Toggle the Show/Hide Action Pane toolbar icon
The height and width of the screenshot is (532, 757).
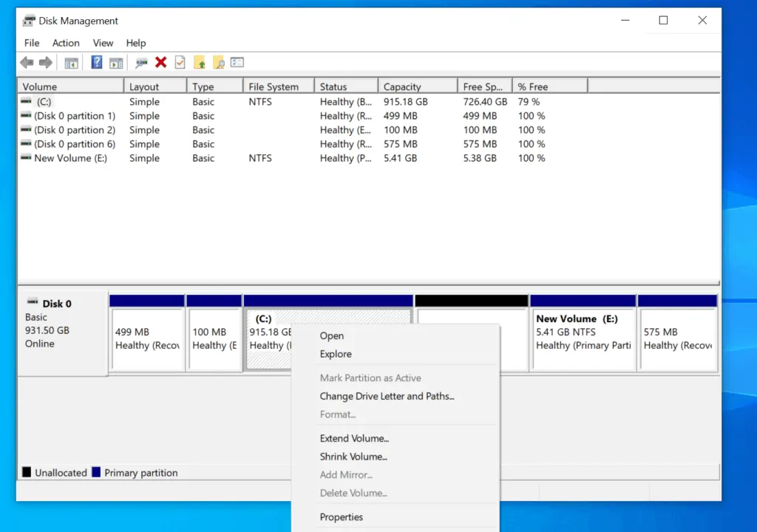point(116,63)
